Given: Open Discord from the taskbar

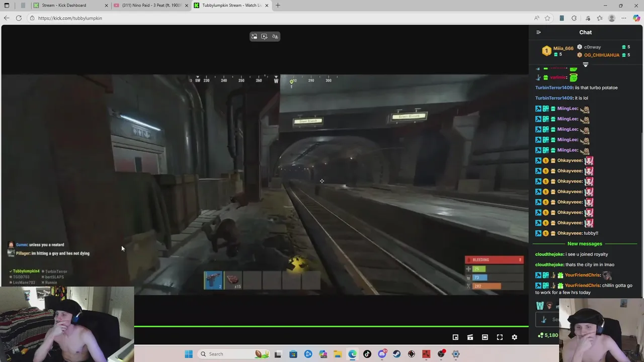Looking at the screenshot, I should (382, 354).
